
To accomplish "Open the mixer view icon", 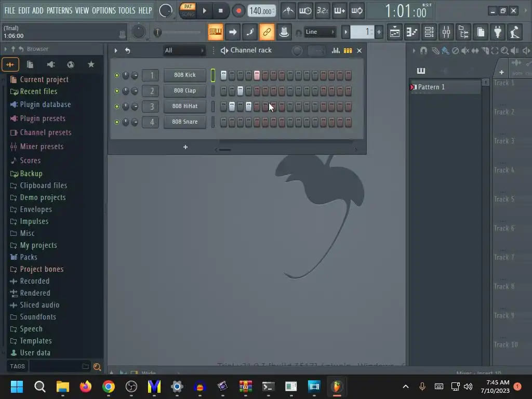I will point(446,32).
